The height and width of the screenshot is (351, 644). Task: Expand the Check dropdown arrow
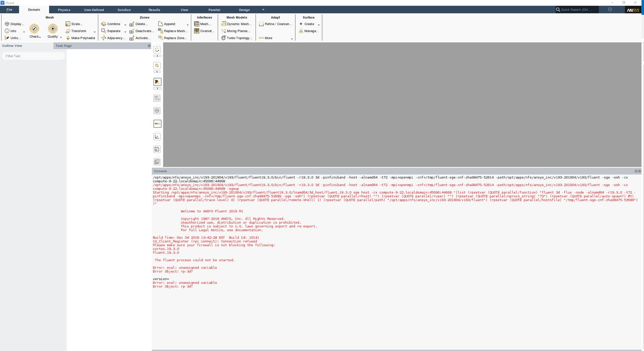(x=40, y=37)
